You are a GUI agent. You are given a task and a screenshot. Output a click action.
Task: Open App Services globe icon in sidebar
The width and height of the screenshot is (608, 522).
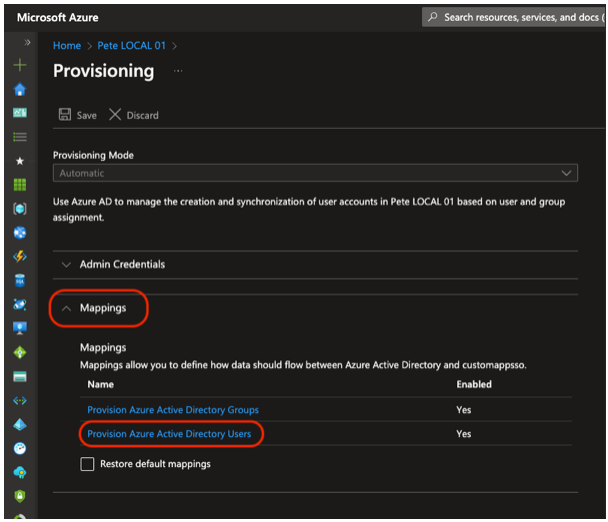coord(20,233)
